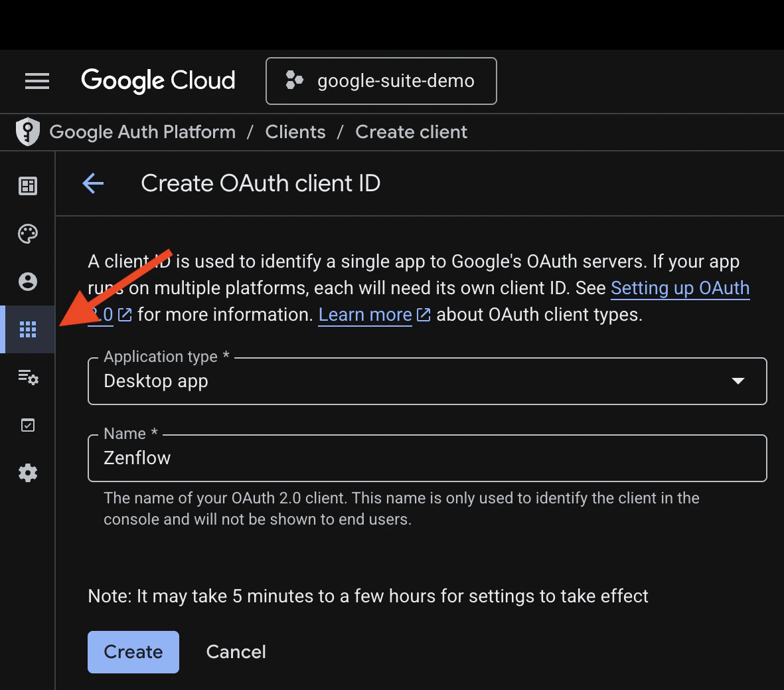Click the Google Auth Platform shield icon

pos(27,131)
